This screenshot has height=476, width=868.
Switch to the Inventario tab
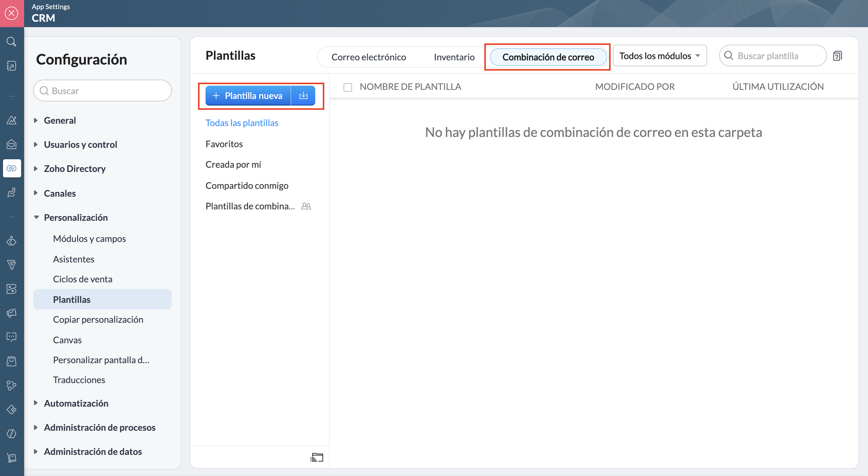pos(454,57)
